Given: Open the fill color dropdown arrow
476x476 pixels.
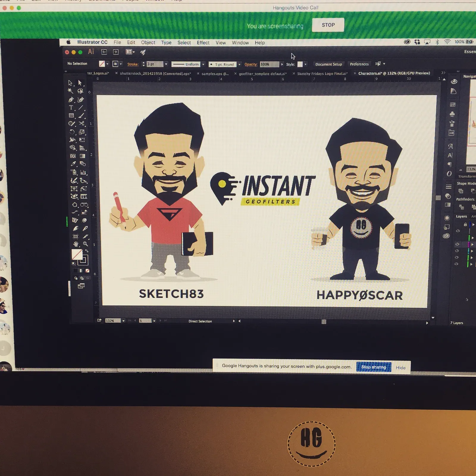Looking at the screenshot, I should [x=107, y=64].
